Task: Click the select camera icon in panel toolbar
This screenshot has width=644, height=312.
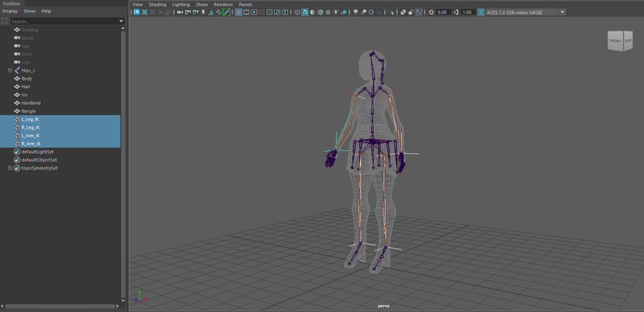Action: coord(180,12)
